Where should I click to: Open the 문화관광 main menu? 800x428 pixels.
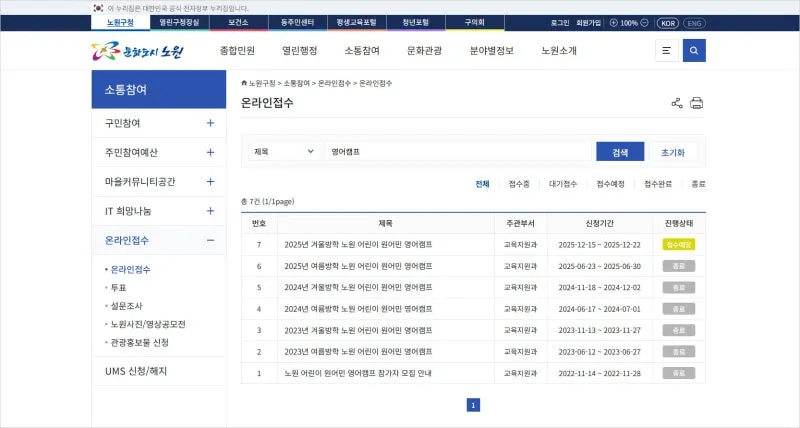pyautogui.click(x=423, y=51)
